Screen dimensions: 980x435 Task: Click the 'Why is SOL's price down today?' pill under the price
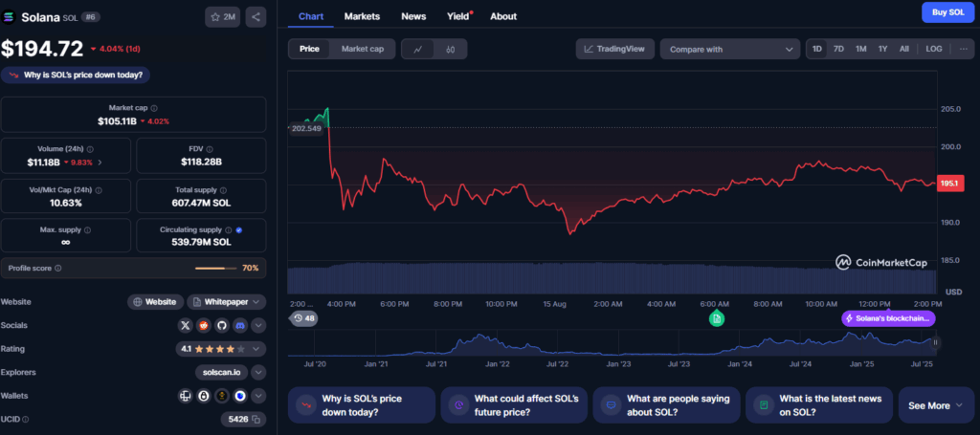click(x=76, y=75)
